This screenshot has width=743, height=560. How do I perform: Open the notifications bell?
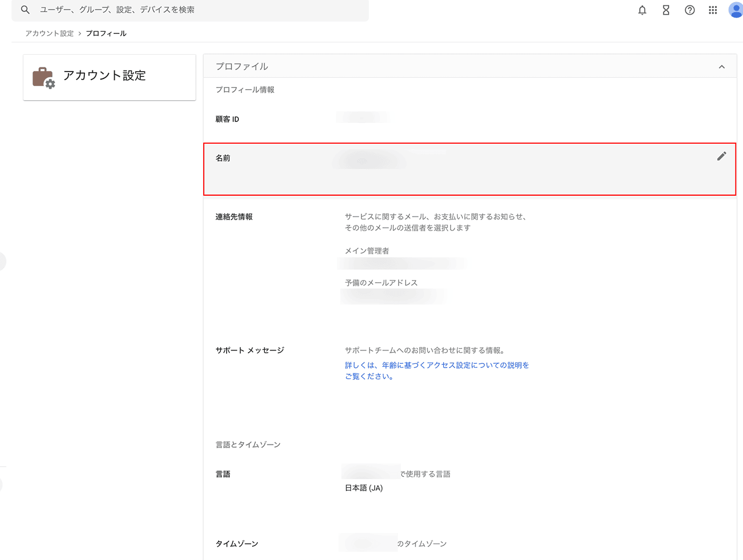click(642, 10)
